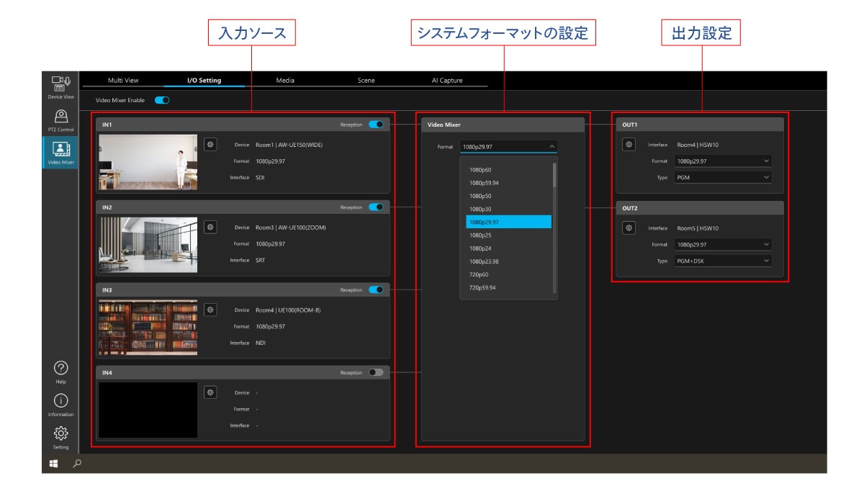Image resolution: width=864 pixels, height=504 pixels.
Task: Switch to the Multi View tab
Action: [123, 80]
